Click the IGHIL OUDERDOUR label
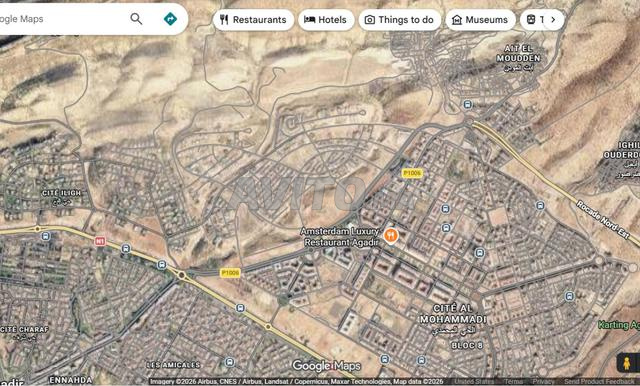Image resolution: width=640 pixels, height=386 pixels. click(x=622, y=160)
